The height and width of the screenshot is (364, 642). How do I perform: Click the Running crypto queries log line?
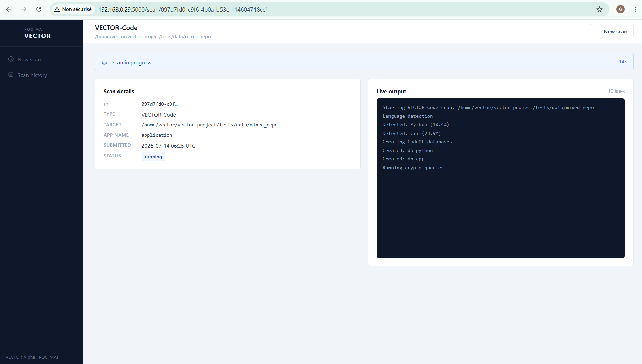(x=413, y=168)
